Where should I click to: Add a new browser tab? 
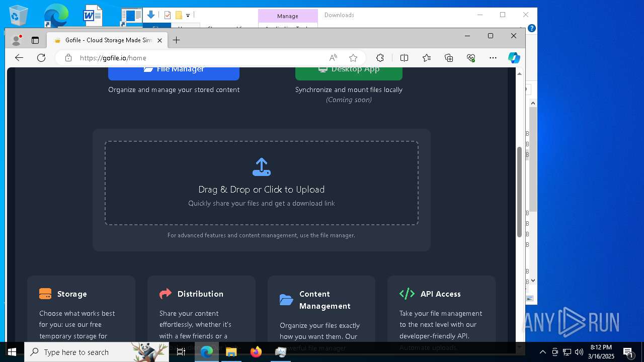[x=176, y=40]
